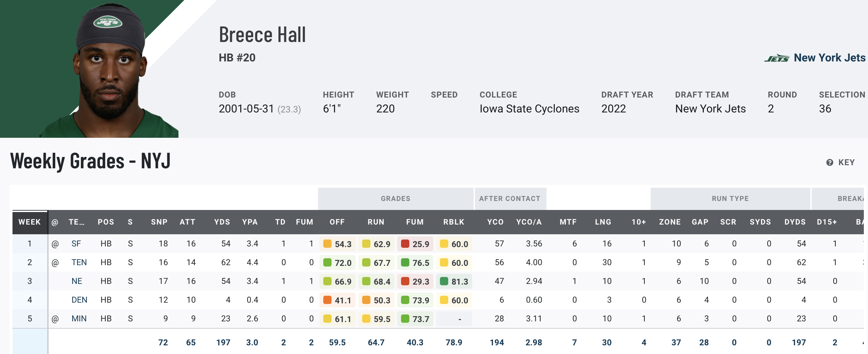Screen dimensions: 868x354
Task: Sort the table by WEEK column
Action: (x=30, y=222)
